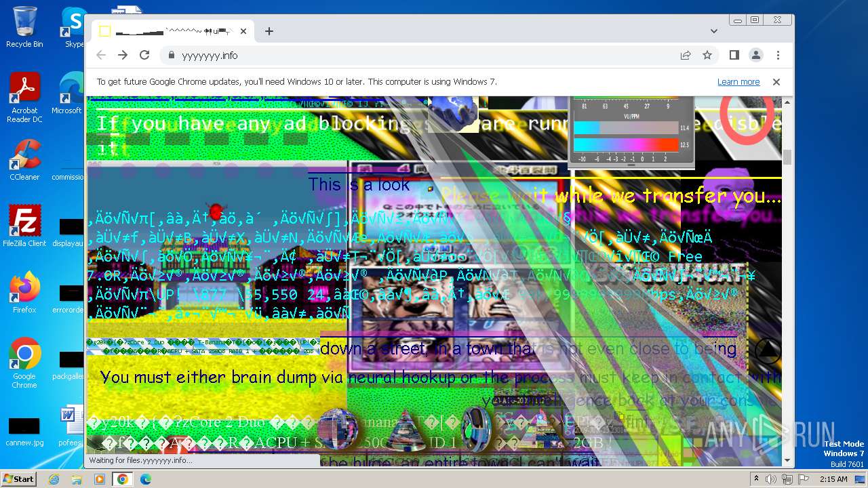This screenshot has height=488, width=868.
Task: Open the Windows Start menu
Action: click(18, 479)
